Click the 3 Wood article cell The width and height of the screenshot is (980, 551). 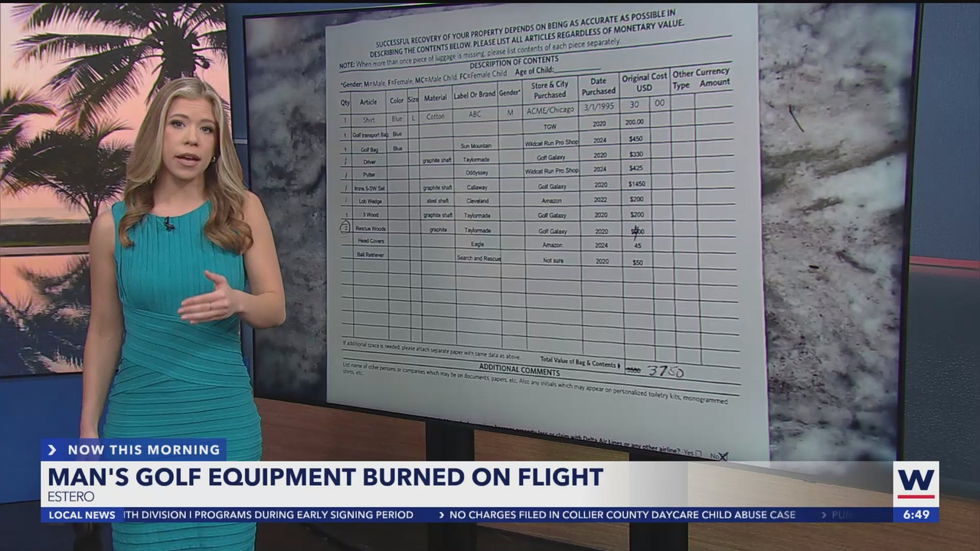click(x=371, y=215)
